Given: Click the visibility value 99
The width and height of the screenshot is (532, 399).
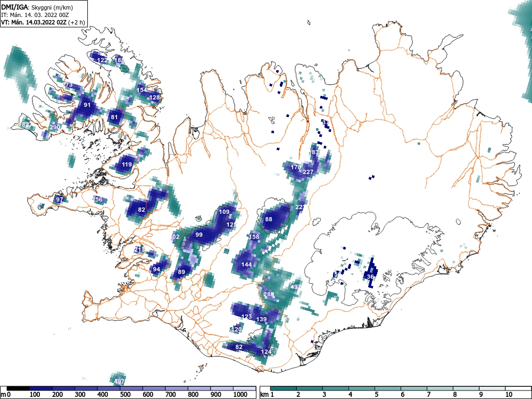Looking at the screenshot, I should point(199,235).
